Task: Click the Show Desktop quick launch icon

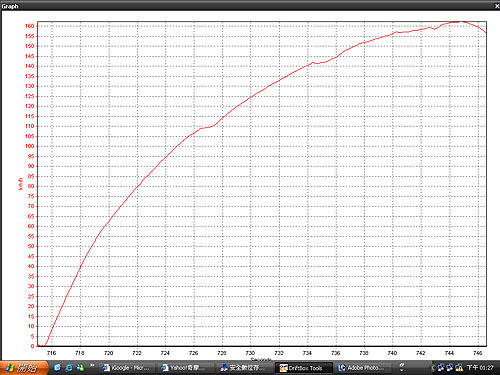Action: coord(57,368)
